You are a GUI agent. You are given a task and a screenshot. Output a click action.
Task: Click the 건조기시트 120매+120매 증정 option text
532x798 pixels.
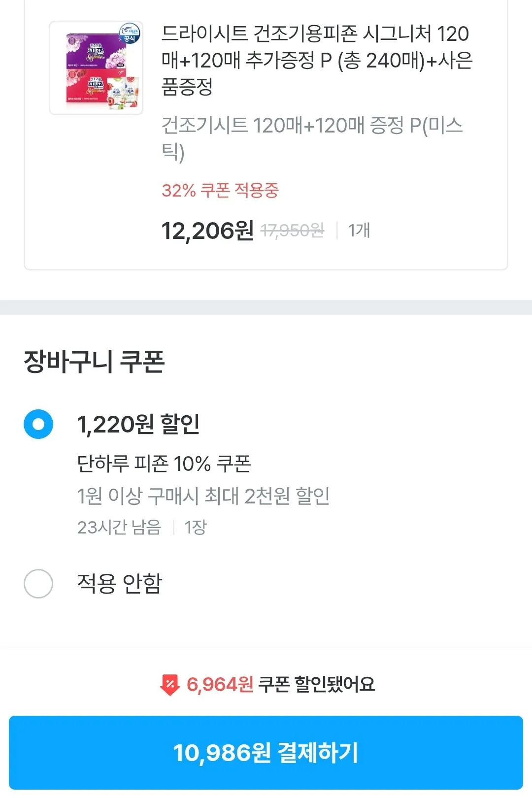tap(312, 138)
